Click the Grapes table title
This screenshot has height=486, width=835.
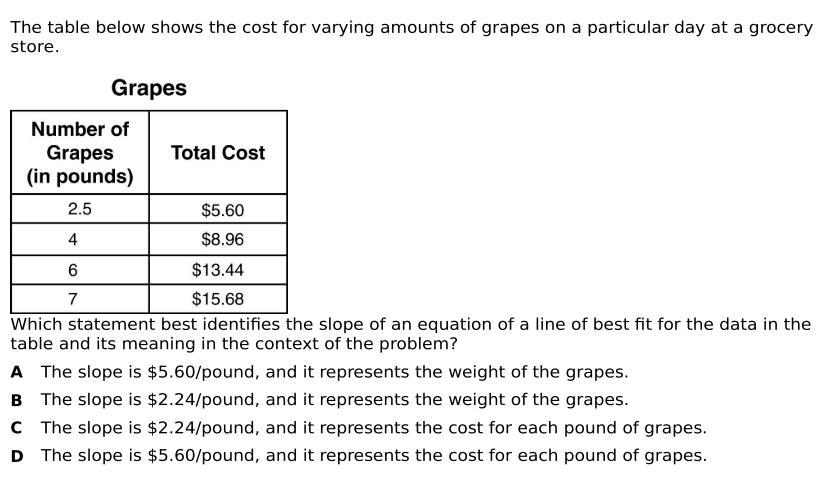click(x=149, y=88)
